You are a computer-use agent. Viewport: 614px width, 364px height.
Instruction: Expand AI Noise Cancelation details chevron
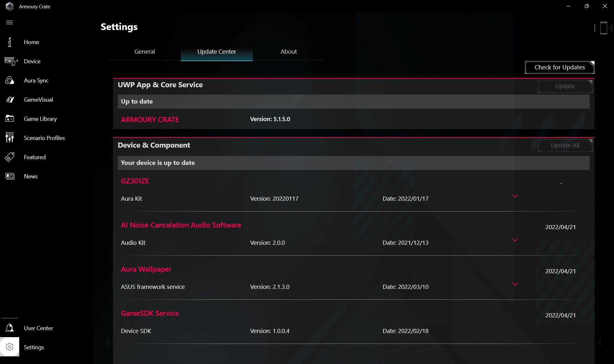tap(515, 240)
